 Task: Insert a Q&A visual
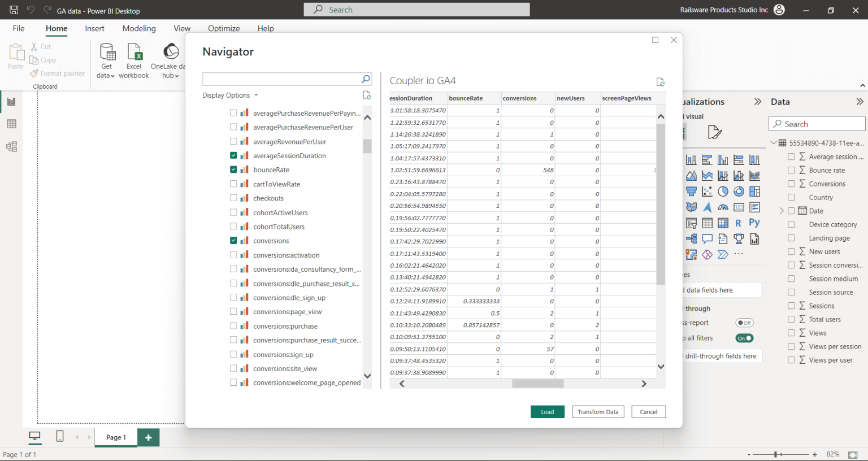pyautogui.click(x=707, y=238)
